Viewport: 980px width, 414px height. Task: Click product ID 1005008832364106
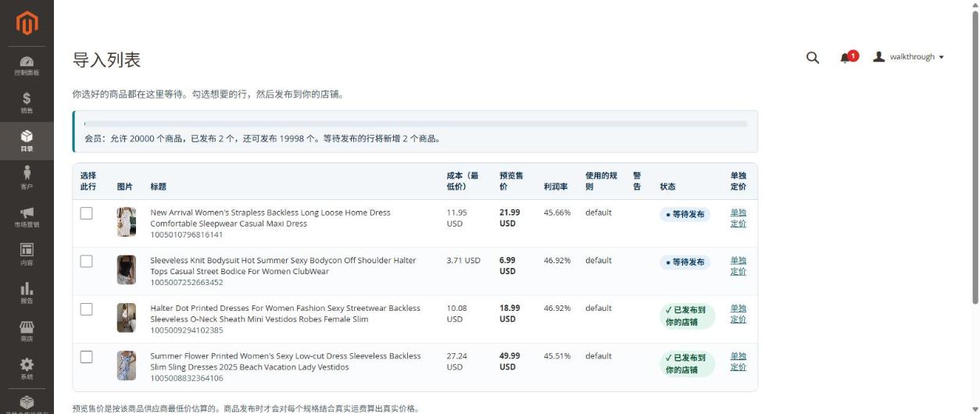point(187,378)
